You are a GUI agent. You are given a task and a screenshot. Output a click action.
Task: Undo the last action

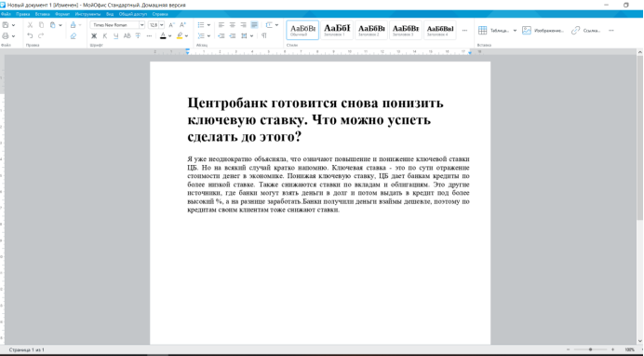coord(30,35)
